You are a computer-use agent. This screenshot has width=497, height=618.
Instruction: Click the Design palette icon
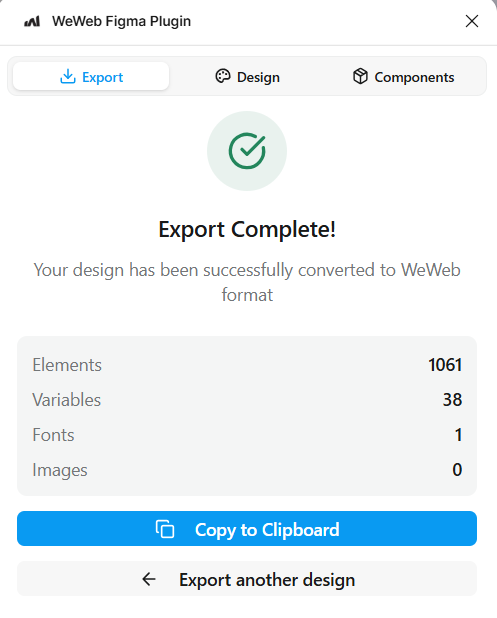click(x=223, y=76)
